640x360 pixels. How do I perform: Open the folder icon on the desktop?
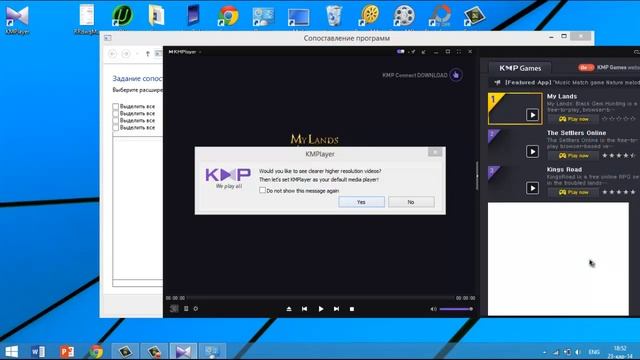[x=156, y=16]
